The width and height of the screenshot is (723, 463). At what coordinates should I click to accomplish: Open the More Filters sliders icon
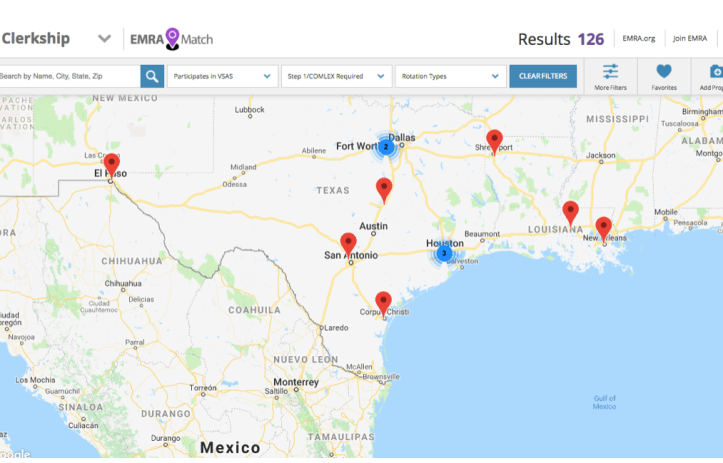pos(610,72)
